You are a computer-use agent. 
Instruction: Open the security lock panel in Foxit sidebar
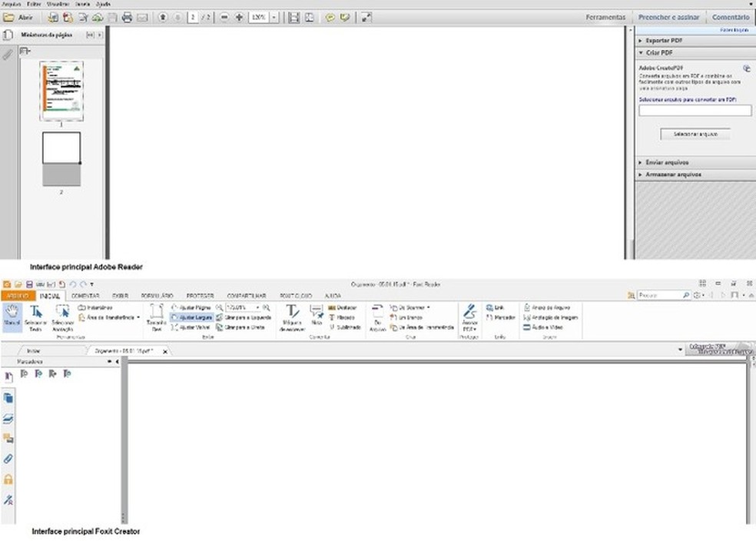8,479
